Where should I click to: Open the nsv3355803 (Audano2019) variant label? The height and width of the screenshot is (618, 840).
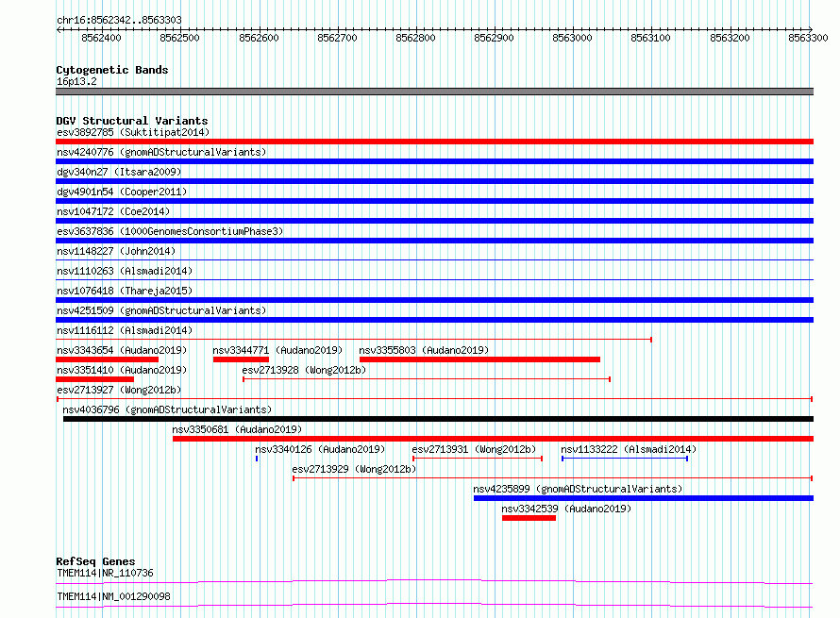point(424,350)
